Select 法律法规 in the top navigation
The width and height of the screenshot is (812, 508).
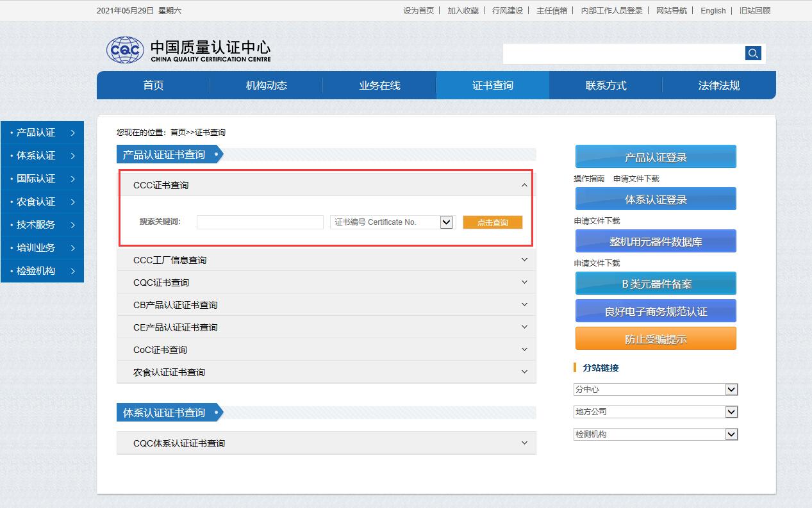click(x=719, y=85)
